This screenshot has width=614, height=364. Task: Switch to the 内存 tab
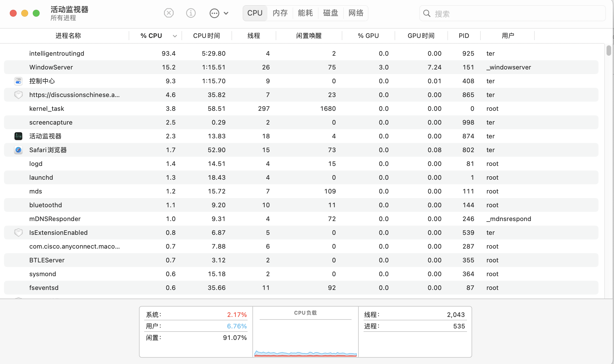[280, 13]
